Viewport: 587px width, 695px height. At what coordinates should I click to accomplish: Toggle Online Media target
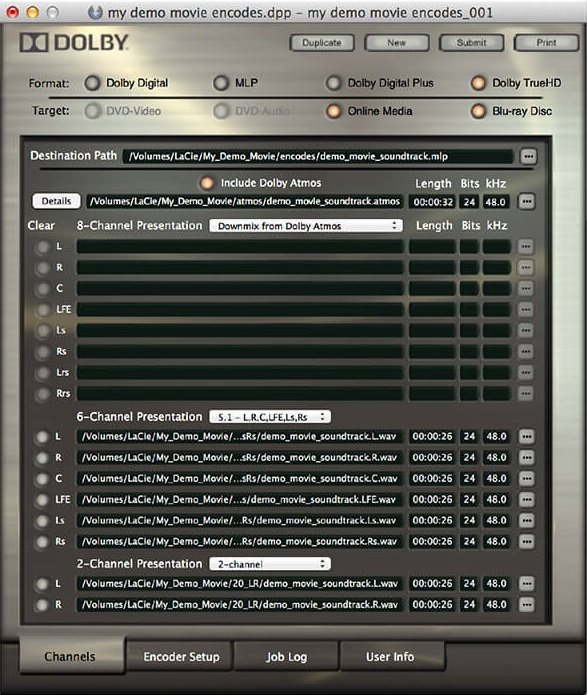pos(333,111)
